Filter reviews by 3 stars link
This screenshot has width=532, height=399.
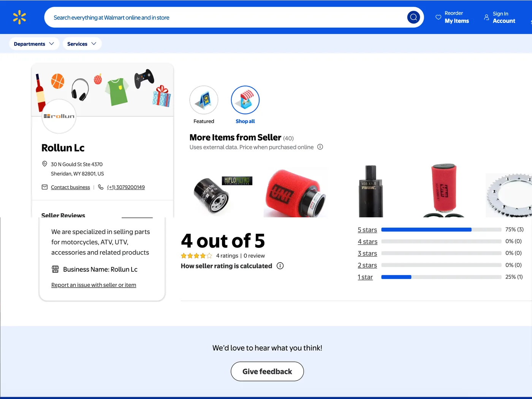[x=367, y=253]
